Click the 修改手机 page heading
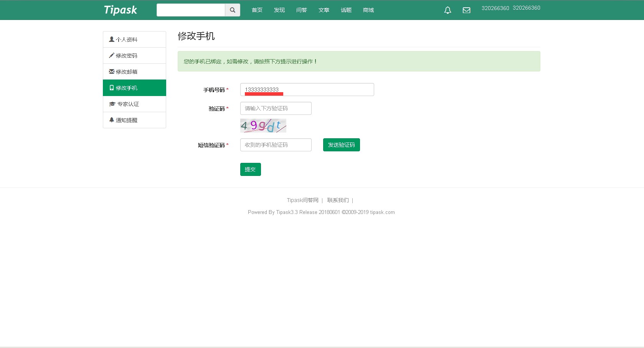The width and height of the screenshot is (644, 348). point(196,36)
